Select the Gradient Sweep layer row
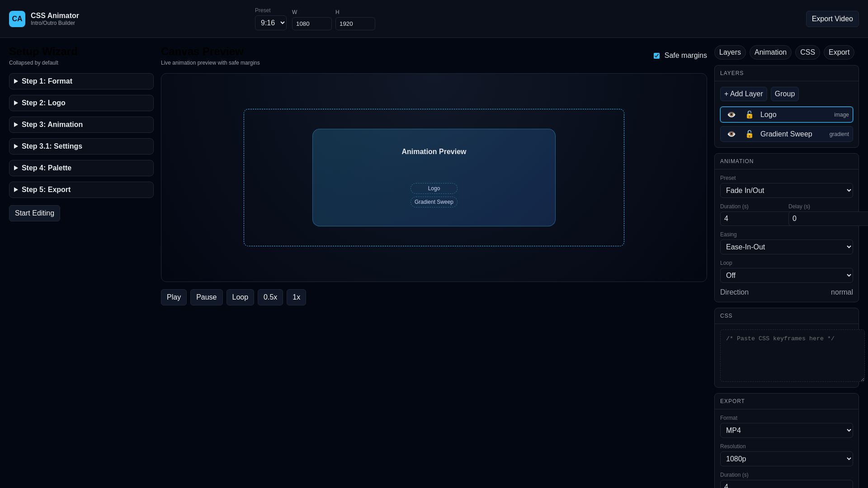This screenshot has height=488, width=868. (787, 134)
